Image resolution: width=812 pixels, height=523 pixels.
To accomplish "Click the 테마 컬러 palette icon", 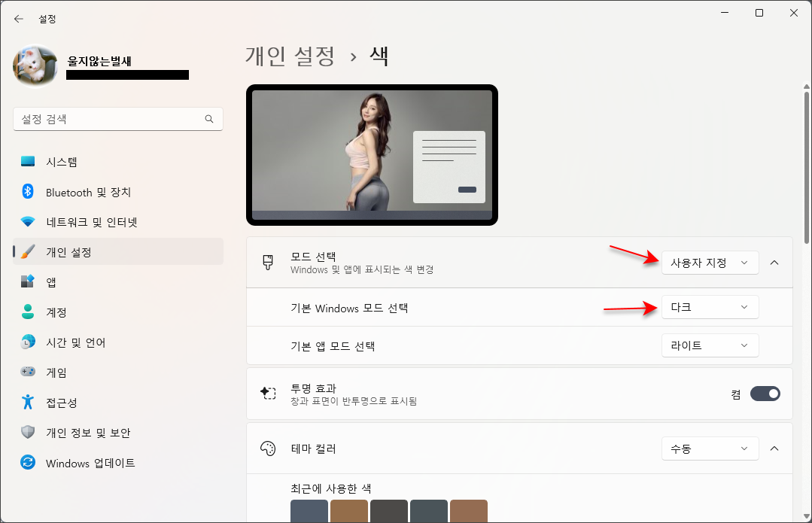I will pyautogui.click(x=268, y=449).
